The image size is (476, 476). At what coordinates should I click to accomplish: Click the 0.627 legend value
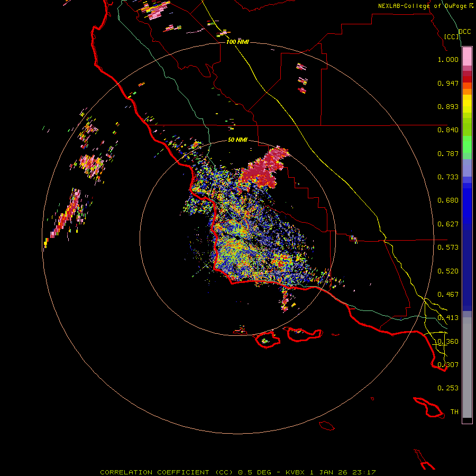(x=448, y=224)
